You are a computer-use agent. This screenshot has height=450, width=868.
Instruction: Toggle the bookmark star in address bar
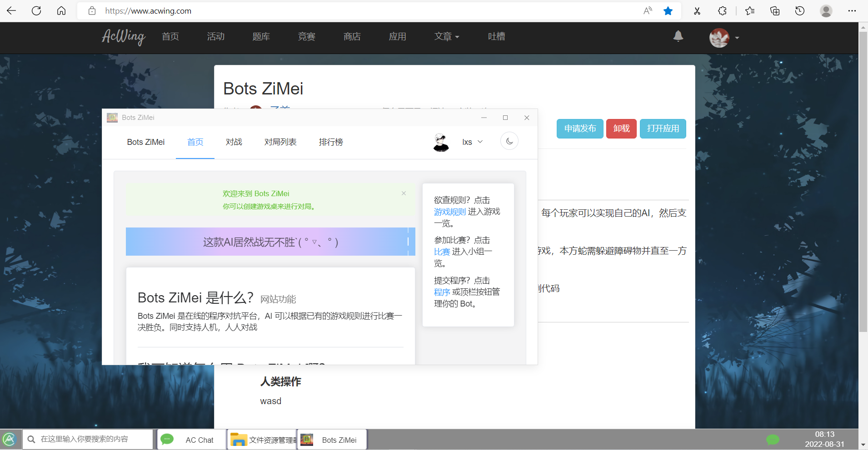[x=668, y=10]
